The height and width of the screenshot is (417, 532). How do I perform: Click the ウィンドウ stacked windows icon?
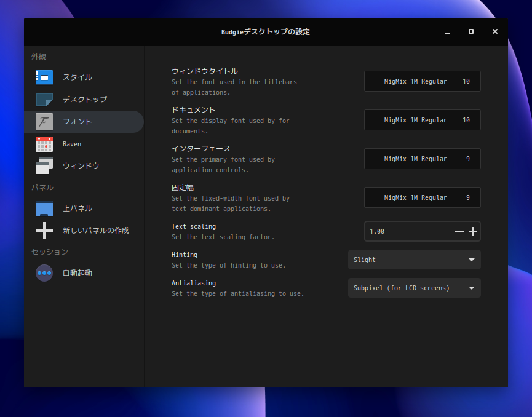(x=44, y=165)
